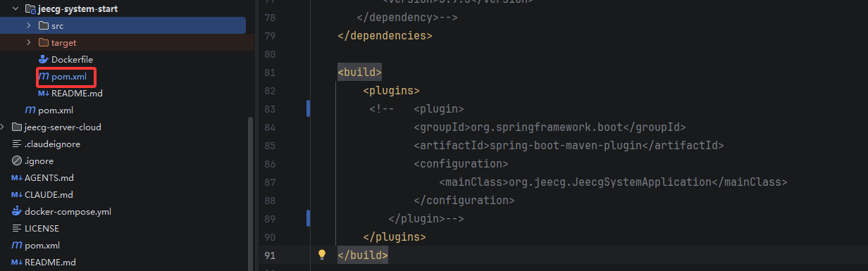Click the project tree vertical scrollbar
868x271 pixels.
pyautogui.click(x=250, y=194)
